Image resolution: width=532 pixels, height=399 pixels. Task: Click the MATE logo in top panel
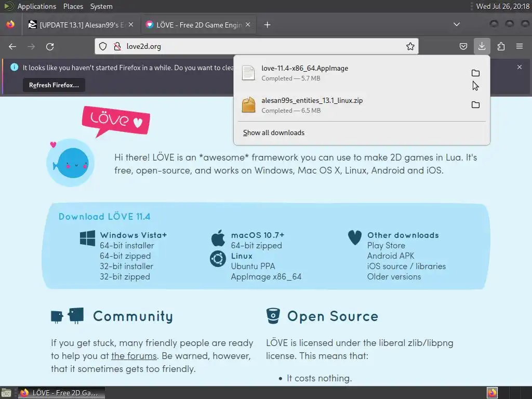8,6
